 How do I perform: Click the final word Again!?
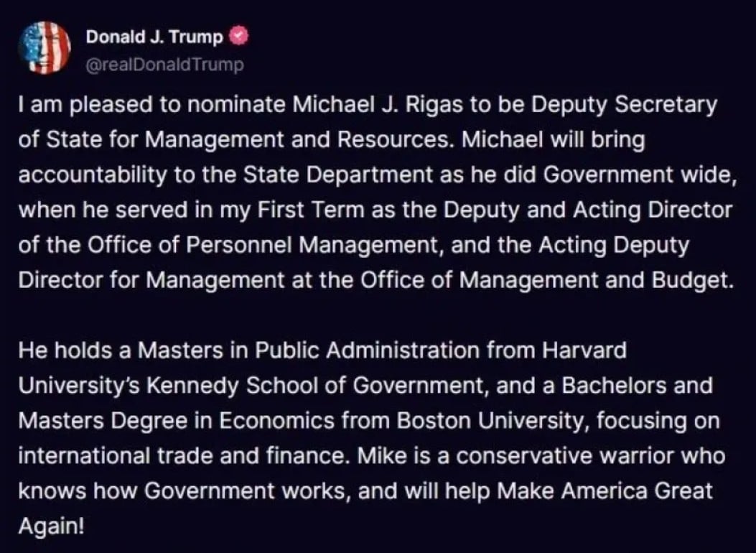pyautogui.click(x=51, y=526)
